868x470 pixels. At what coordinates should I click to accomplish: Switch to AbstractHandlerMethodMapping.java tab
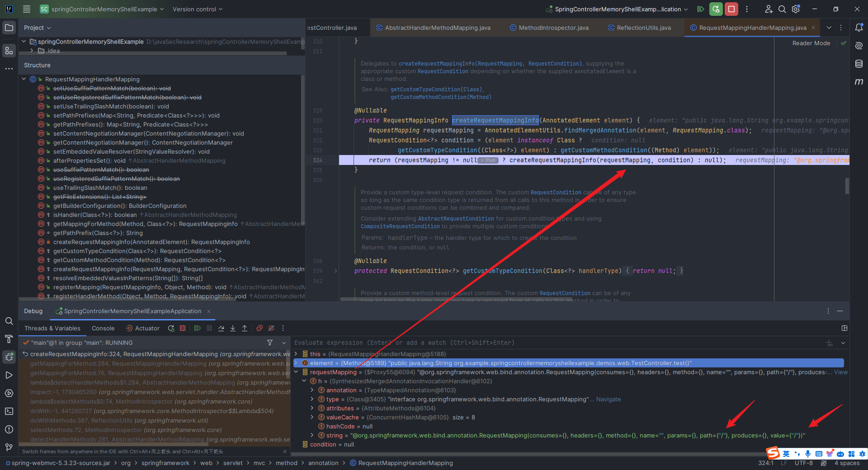(433, 28)
